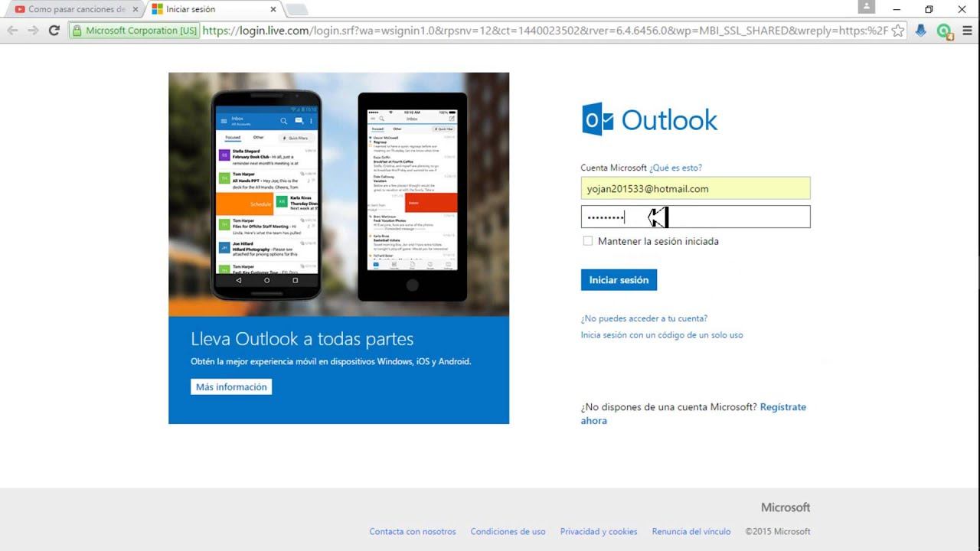Toggle 'Mantener la sesión iniciada' checkbox
The image size is (980, 551).
587,241
